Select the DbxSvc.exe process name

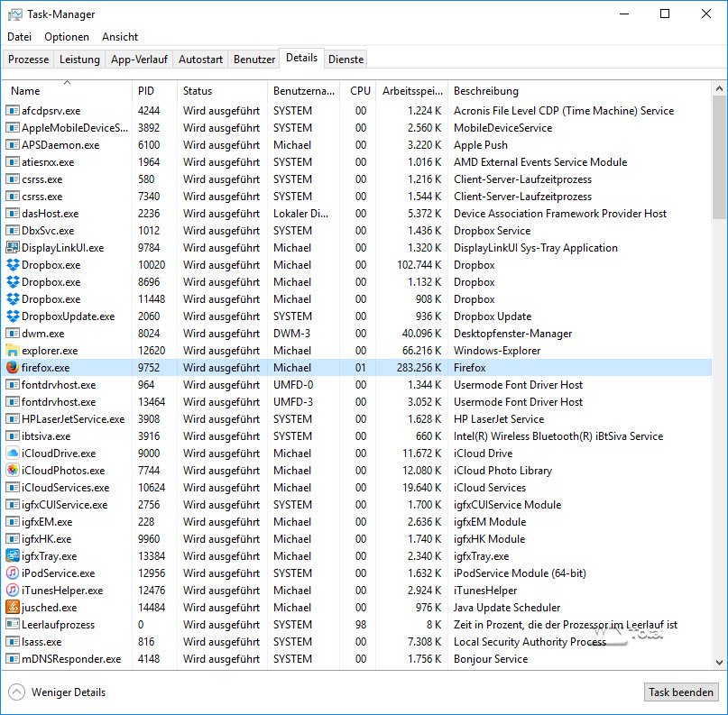48,231
